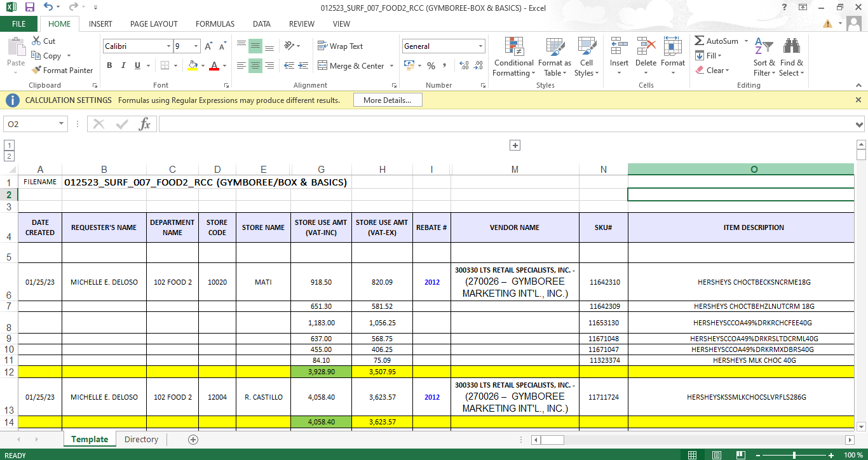Click the Undo arrow icon
The image size is (868, 460).
(48, 7)
